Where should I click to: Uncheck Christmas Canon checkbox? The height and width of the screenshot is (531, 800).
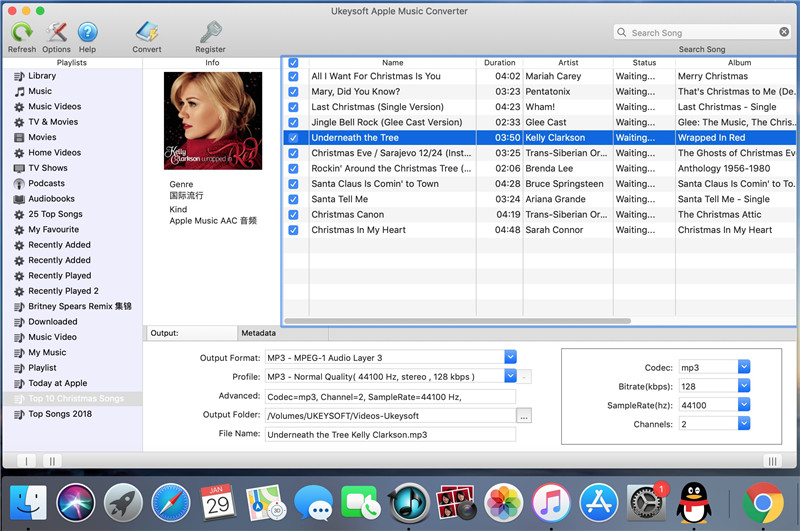pos(293,214)
